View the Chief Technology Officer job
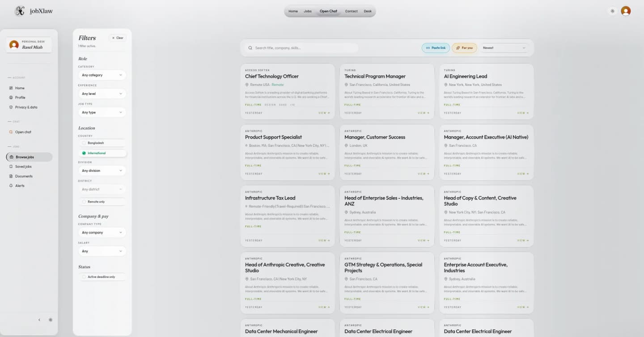 324,113
